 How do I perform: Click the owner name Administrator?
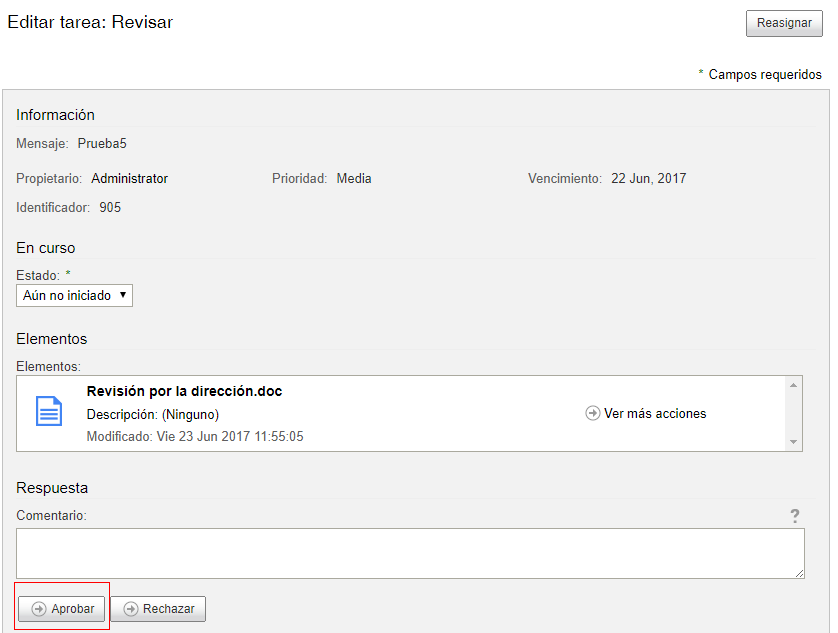[129, 179]
